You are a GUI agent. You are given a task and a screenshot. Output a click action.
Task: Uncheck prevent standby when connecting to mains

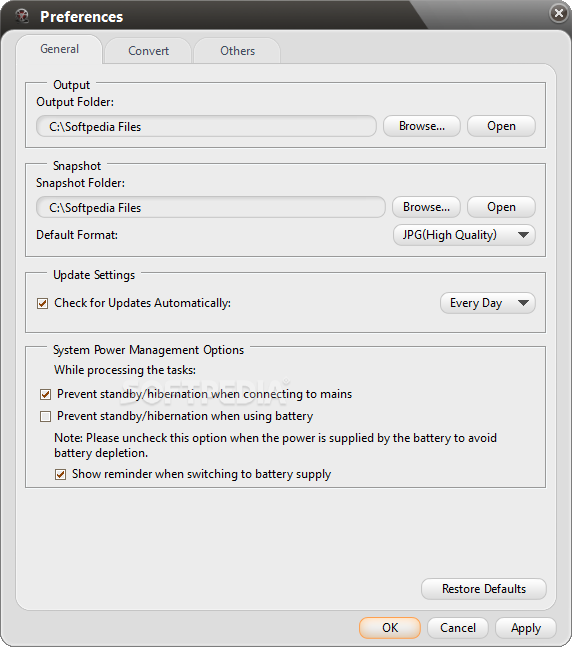(x=45, y=394)
